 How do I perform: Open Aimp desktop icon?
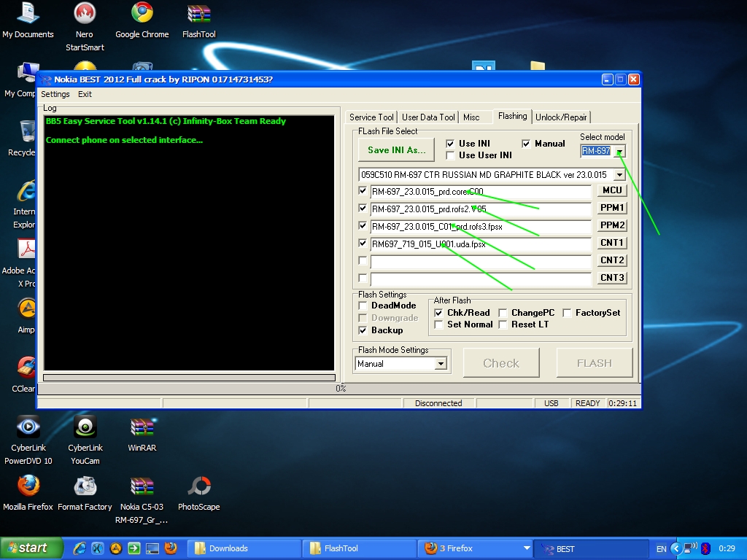coord(26,315)
